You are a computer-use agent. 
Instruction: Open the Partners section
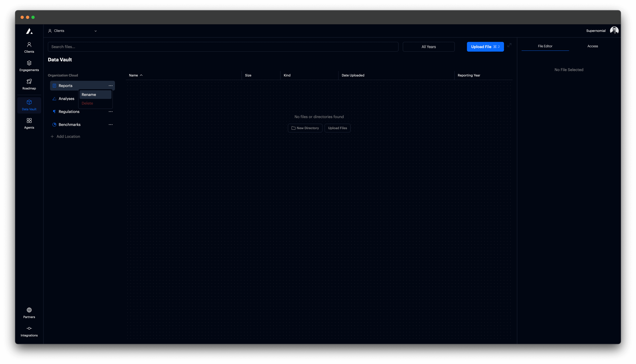(x=29, y=313)
